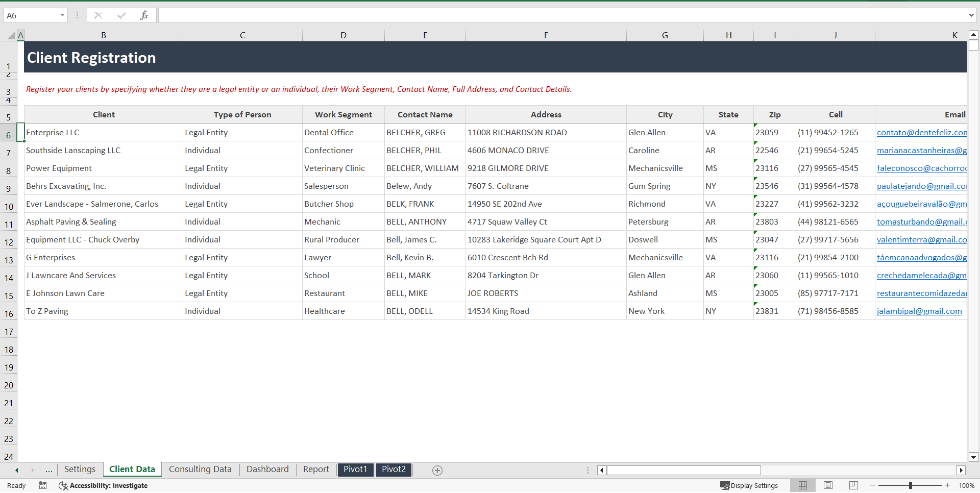Click zoom out minus icon
The height and width of the screenshot is (493, 980).
873,485
